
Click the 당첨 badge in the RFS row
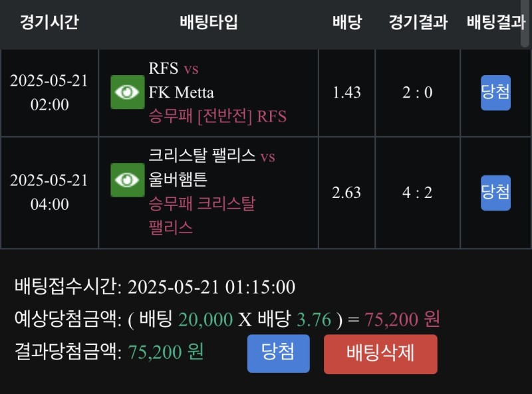pos(495,92)
